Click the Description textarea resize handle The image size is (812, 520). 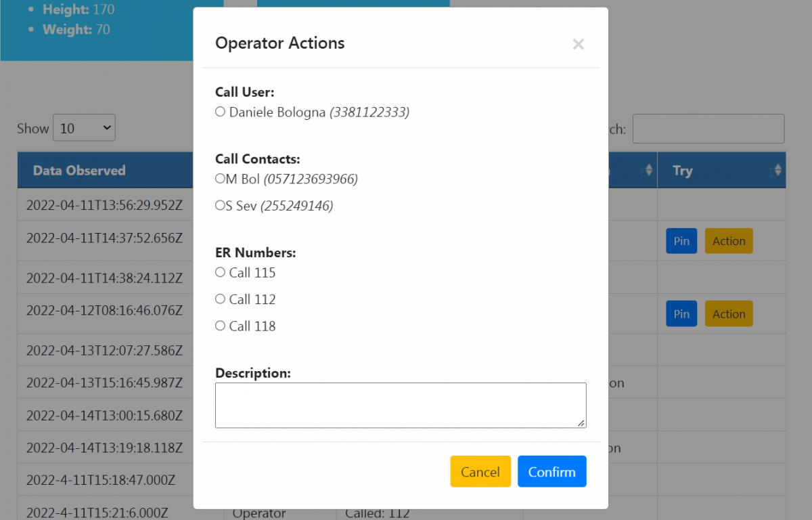(x=581, y=423)
